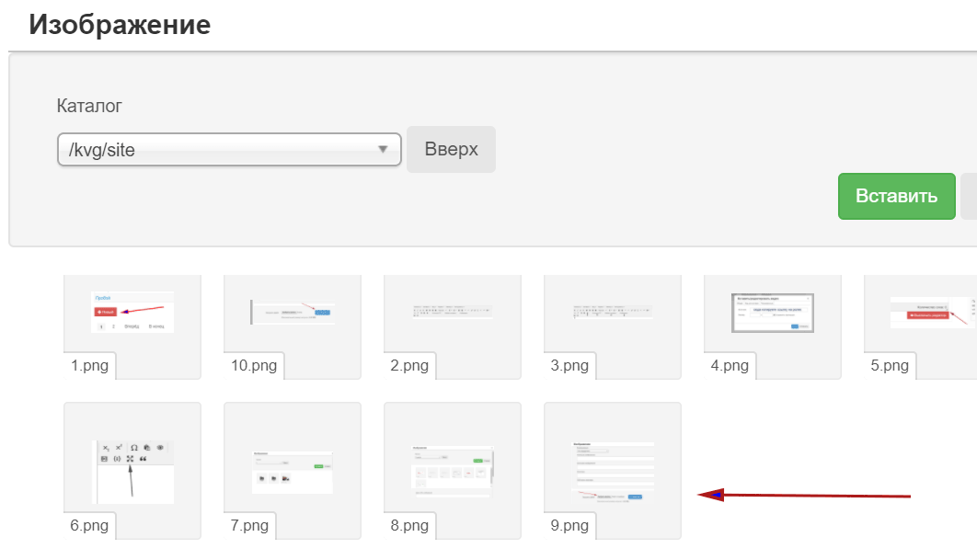Viewport: 977px width, 560px height.
Task: Choose the 5.png thumbnail image
Action: (x=925, y=313)
